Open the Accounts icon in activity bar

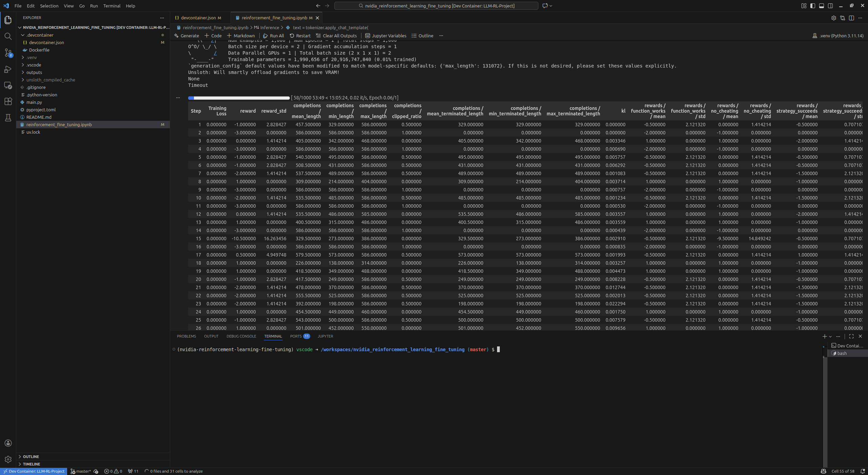point(8,443)
